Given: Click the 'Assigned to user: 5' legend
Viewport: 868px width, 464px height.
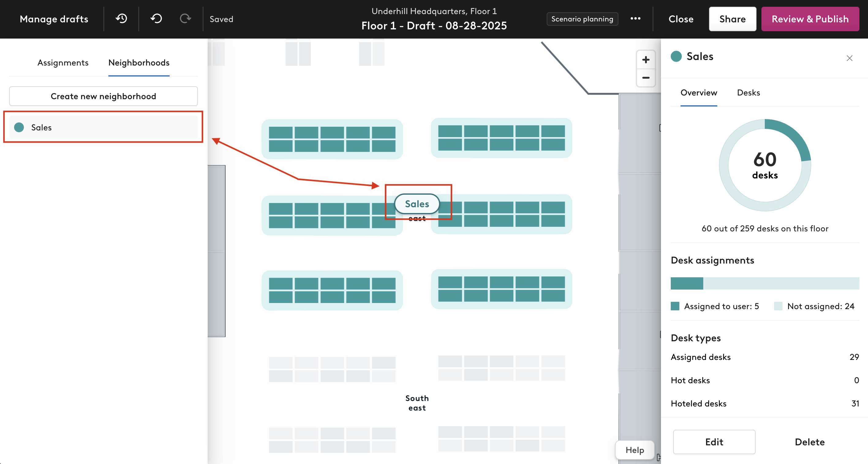Looking at the screenshot, I should 715,306.
